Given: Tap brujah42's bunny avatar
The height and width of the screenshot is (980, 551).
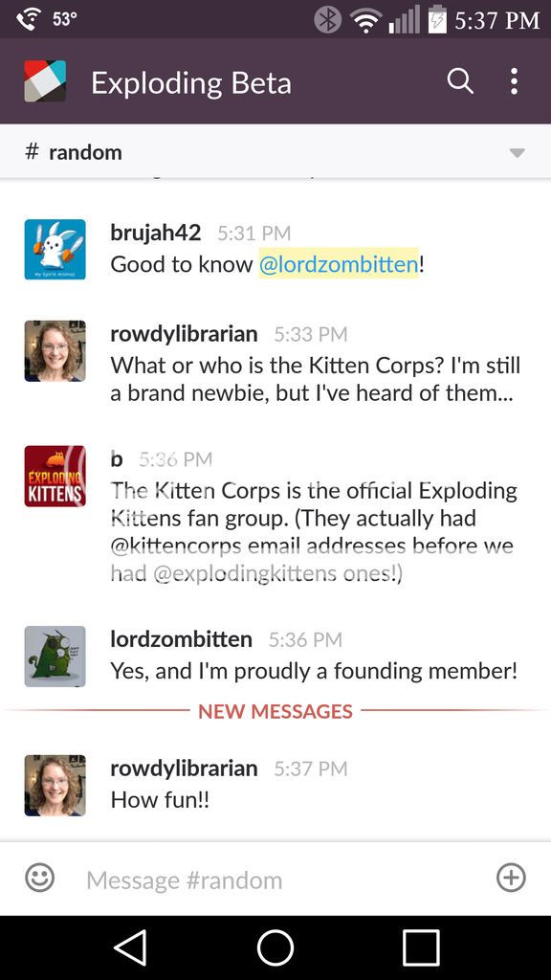Looking at the screenshot, I should coord(55,250).
